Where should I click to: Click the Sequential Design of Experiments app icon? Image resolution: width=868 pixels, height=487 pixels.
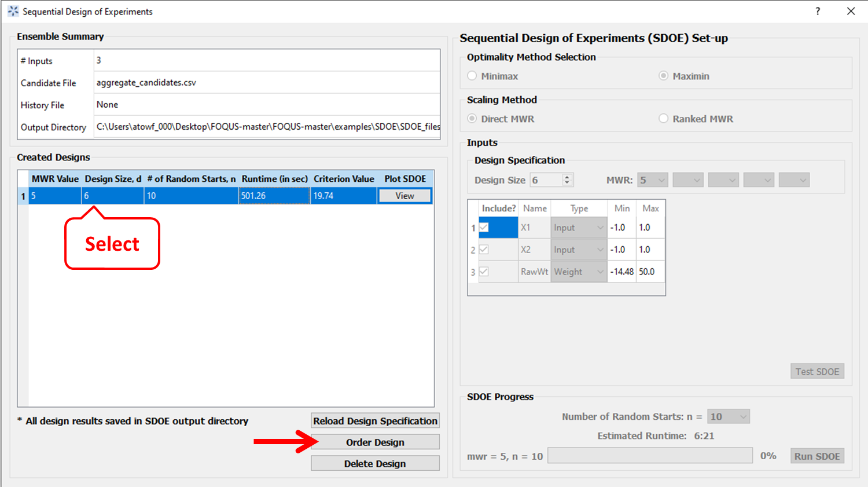coord(13,11)
